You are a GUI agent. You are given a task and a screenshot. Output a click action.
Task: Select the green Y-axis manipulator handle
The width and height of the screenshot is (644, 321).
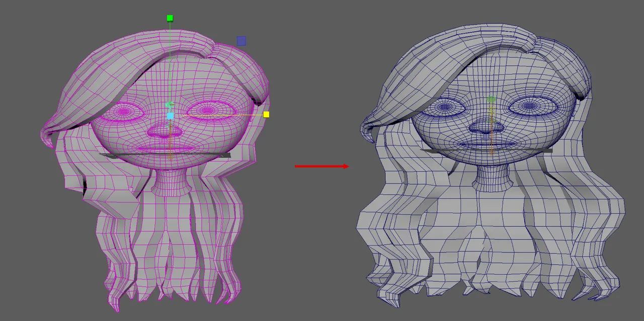click(x=170, y=18)
